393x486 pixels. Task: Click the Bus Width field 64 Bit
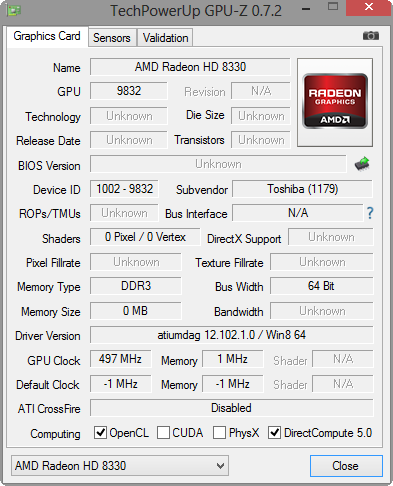click(321, 286)
